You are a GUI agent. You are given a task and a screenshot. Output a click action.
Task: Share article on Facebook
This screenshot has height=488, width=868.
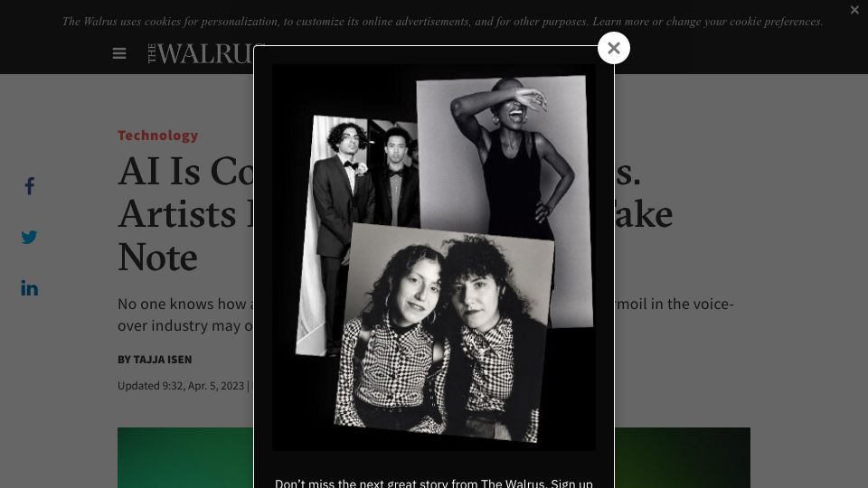(29, 186)
